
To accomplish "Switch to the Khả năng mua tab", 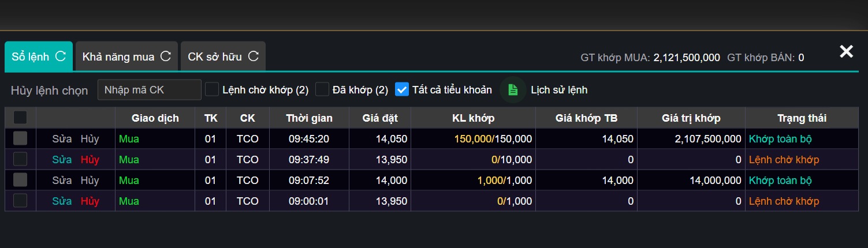I will click(118, 57).
